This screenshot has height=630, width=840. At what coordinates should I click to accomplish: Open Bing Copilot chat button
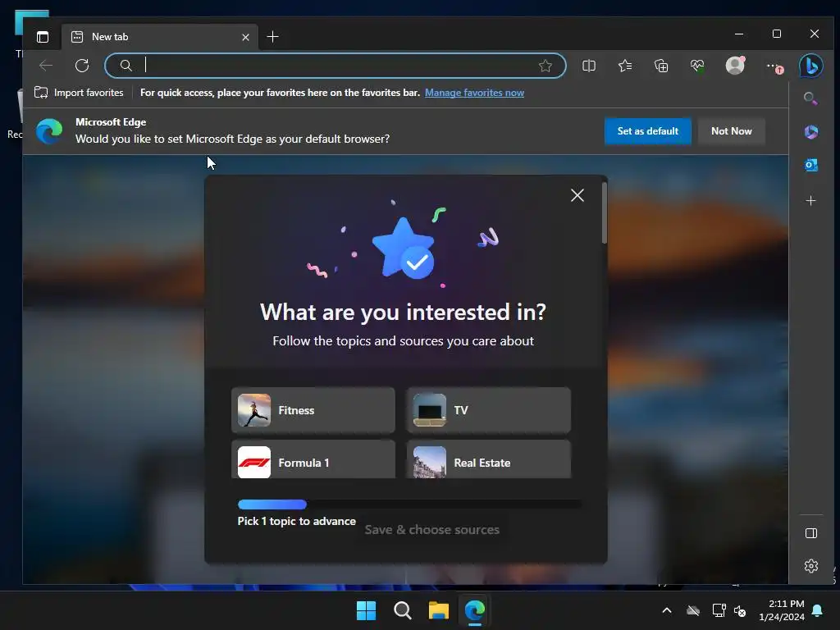click(x=811, y=66)
